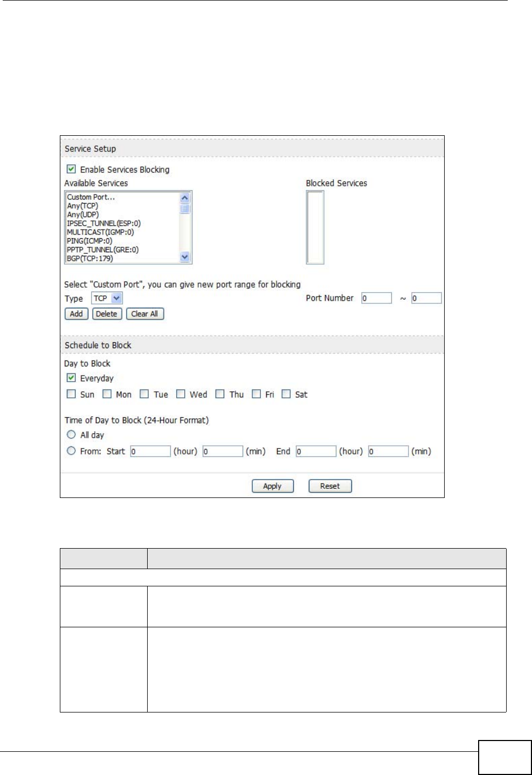Uncheck the Everyday checkbox
The height and width of the screenshot is (775, 532).
click(x=71, y=378)
